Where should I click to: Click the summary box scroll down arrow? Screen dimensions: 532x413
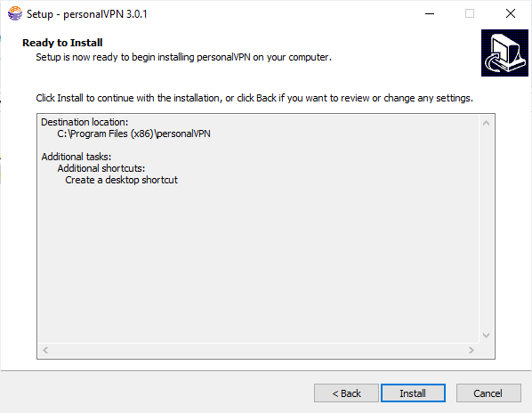point(486,336)
